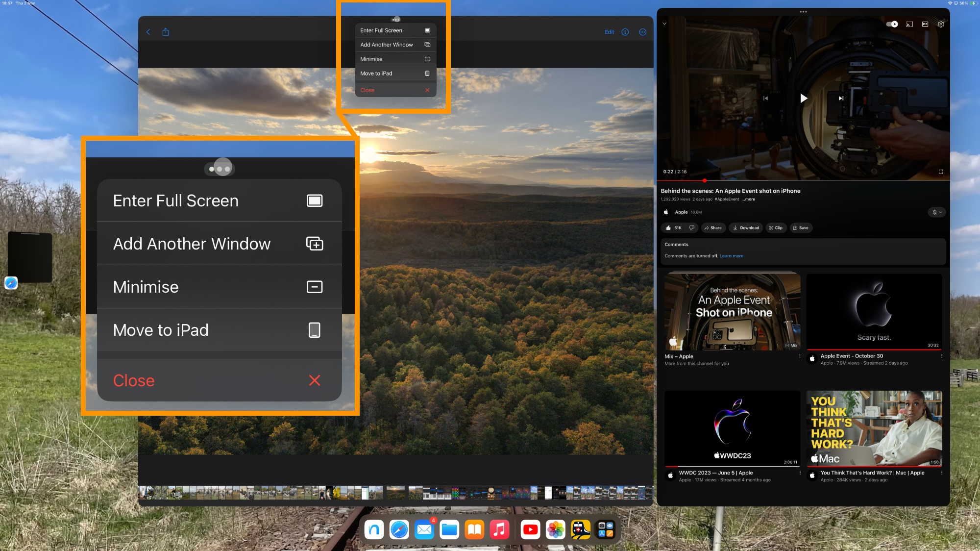Open the #AppleEvent hashtag link
The width and height of the screenshot is (980, 551).
point(727,200)
